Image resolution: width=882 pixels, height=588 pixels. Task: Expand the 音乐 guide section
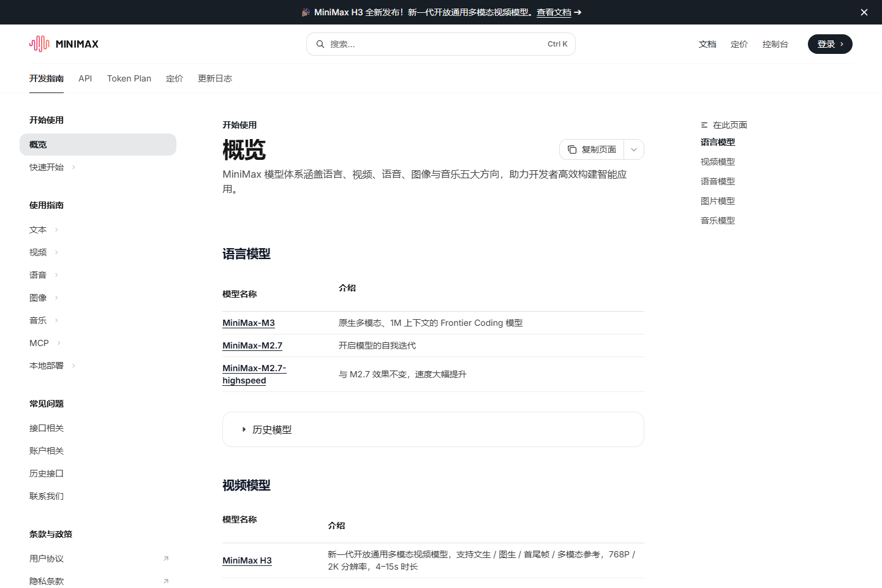pos(56,320)
